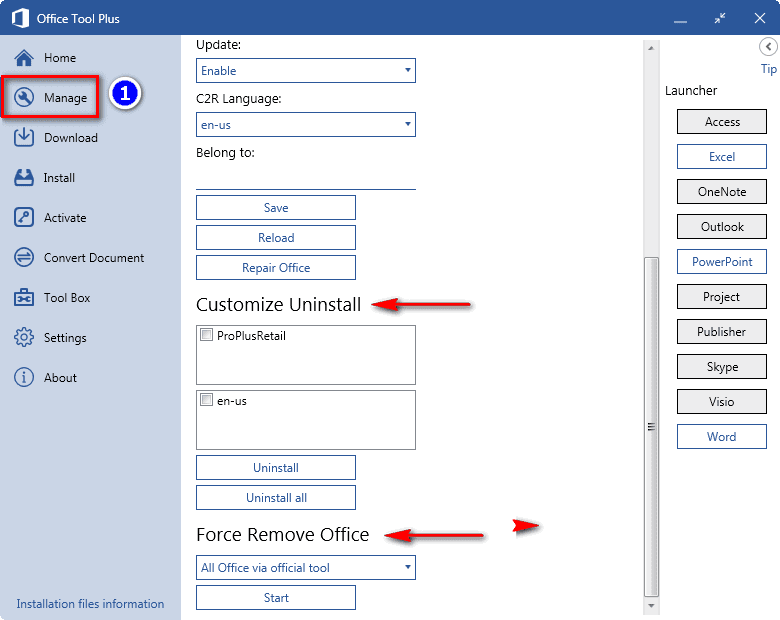The height and width of the screenshot is (620, 780).
Task: Click the Home house icon
Action: pos(24,58)
